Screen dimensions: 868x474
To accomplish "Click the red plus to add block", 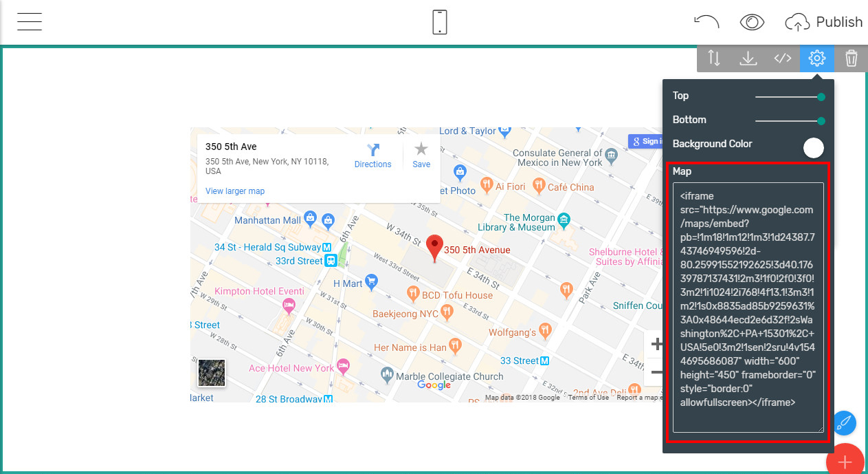I will [x=845, y=461].
